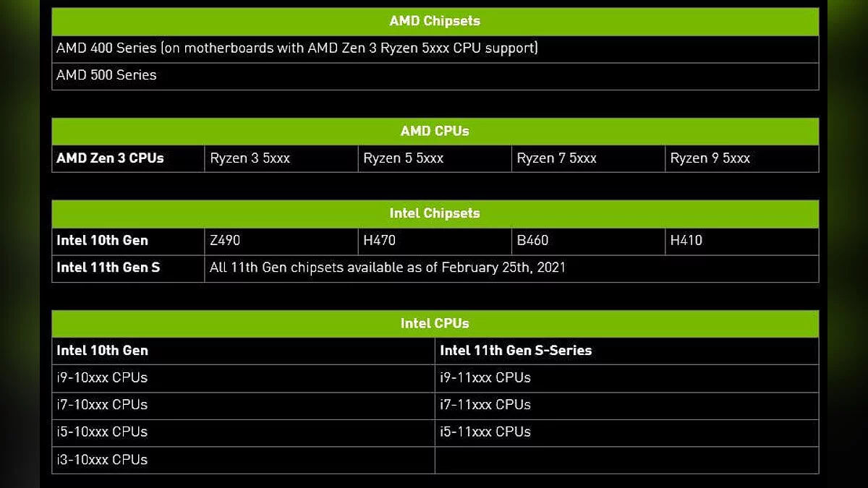The height and width of the screenshot is (488, 868).
Task: Click the Intel Chipsets table header
Action: tap(435, 213)
